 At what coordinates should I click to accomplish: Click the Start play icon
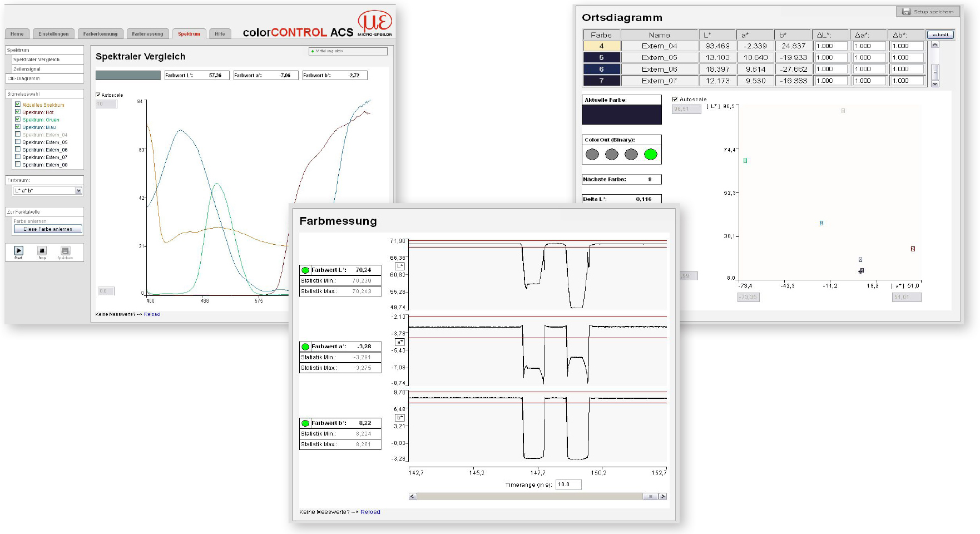pos(18,251)
